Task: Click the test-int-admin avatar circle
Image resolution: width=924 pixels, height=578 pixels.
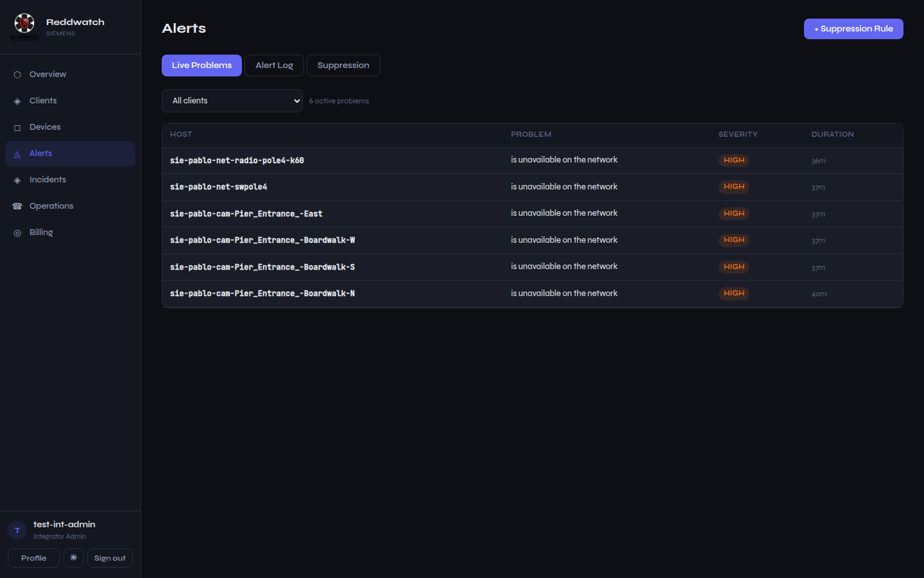Action: (x=17, y=530)
